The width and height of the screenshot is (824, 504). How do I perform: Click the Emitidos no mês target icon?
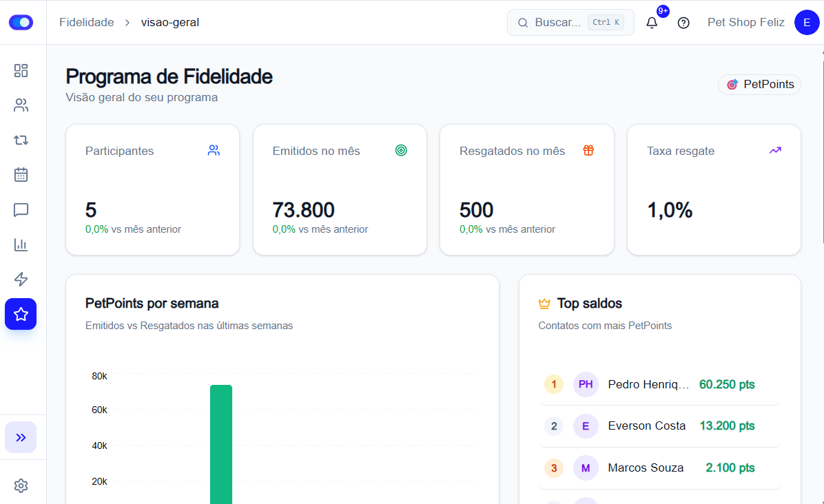[x=401, y=151]
